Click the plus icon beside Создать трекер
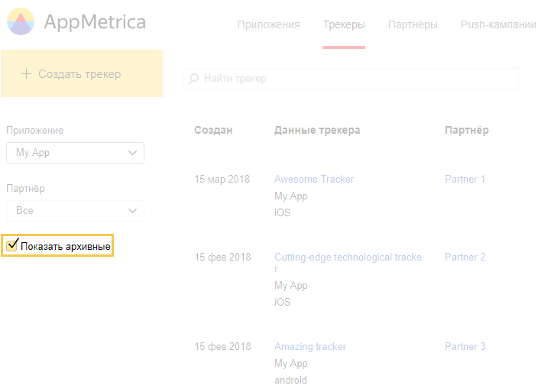 [x=26, y=74]
